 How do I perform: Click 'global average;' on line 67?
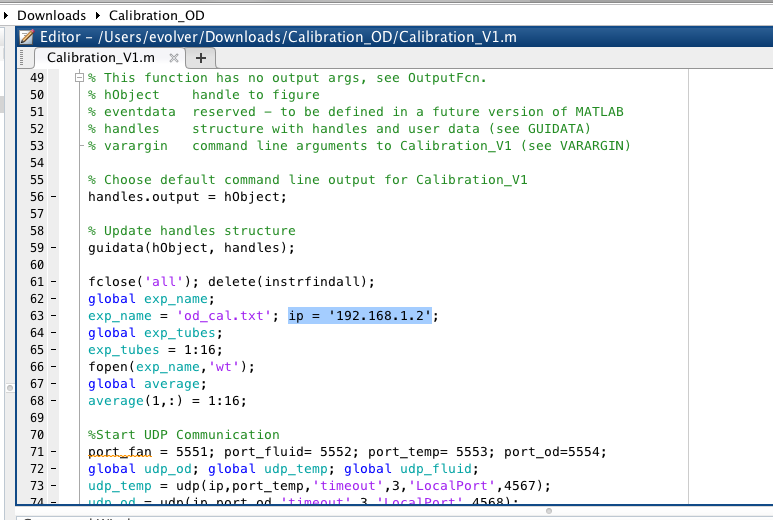(x=147, y=383)
